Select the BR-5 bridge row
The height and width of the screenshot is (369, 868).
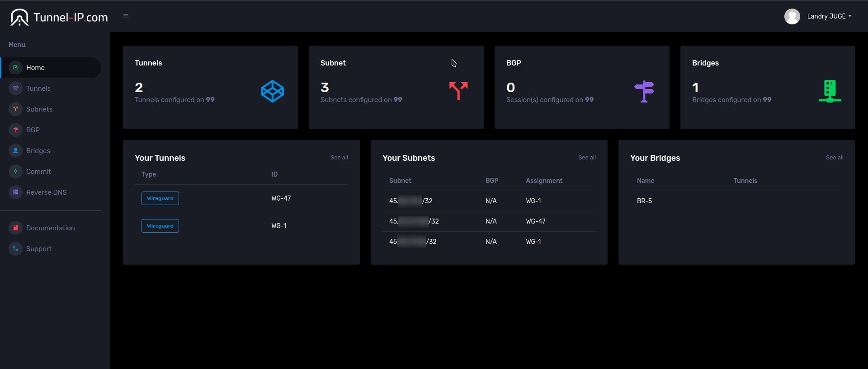point(644,201)
